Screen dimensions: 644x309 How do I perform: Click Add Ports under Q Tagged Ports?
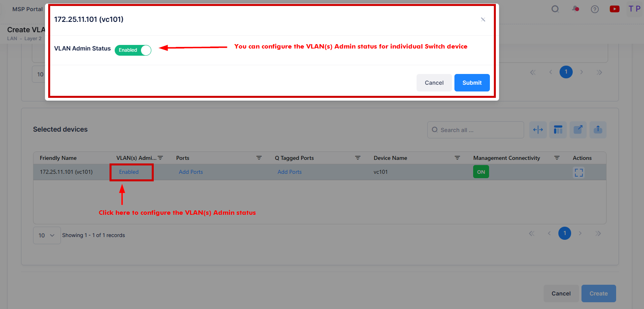click(x=290, y=172)
